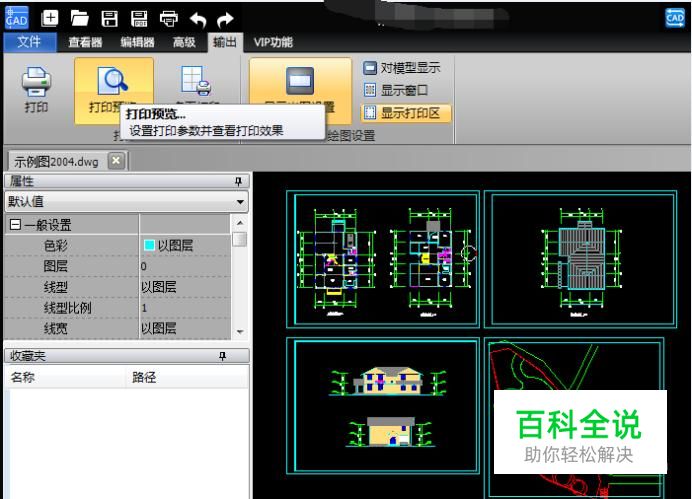Create a new file with plus icon
This screenshot has height=499, width=692.
[x=49, y=19]
